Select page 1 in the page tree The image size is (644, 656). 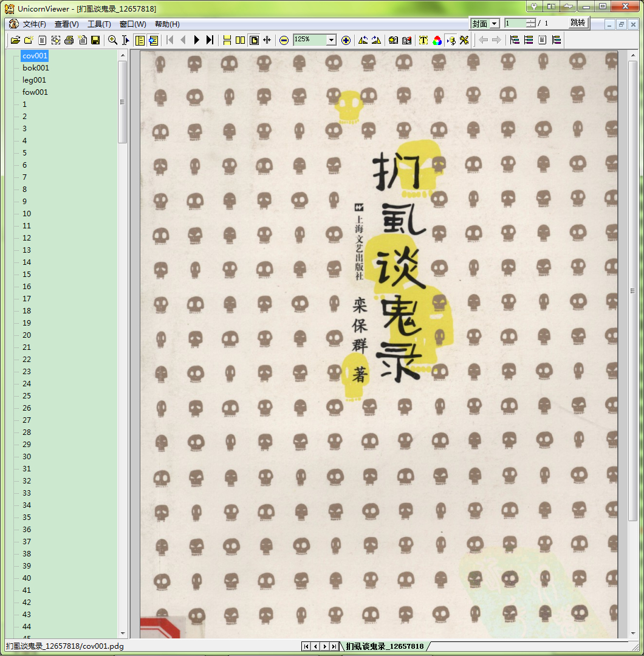pos(25,104)
